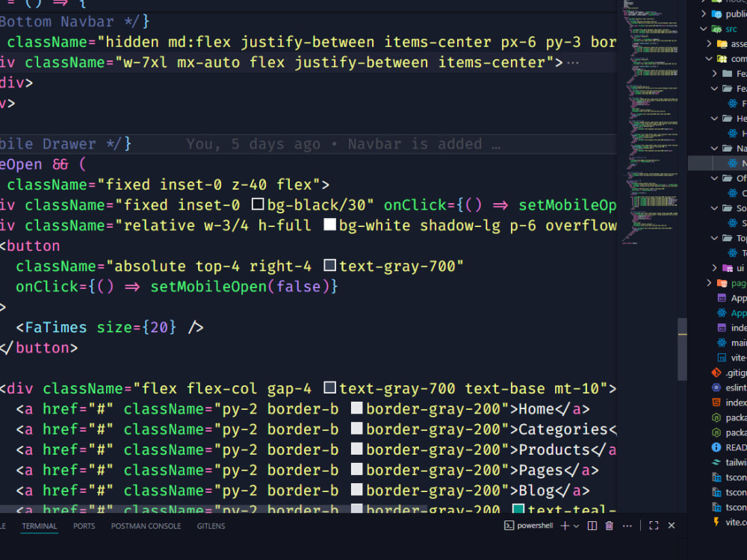Image resolution: width=747 pixels, height=560 pixels.
Task: Click text-gray-700 swatch on flex-col div line
Action: 329,388
